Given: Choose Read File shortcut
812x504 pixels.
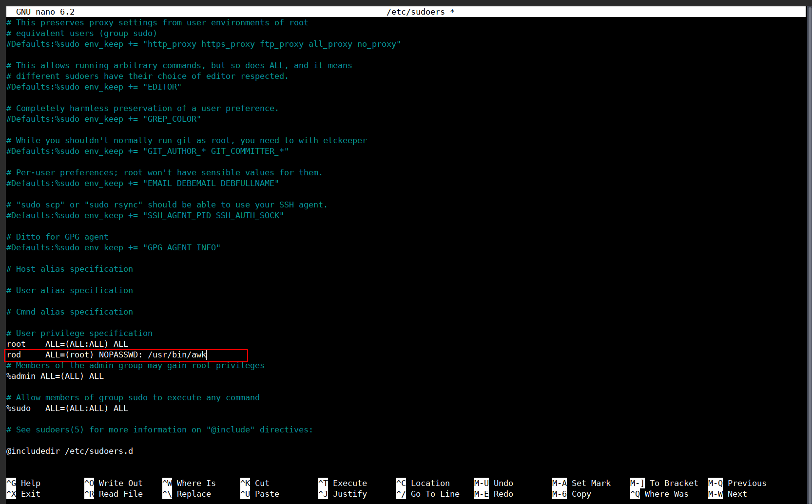Looking at the screenshot, I should point(120,494).
